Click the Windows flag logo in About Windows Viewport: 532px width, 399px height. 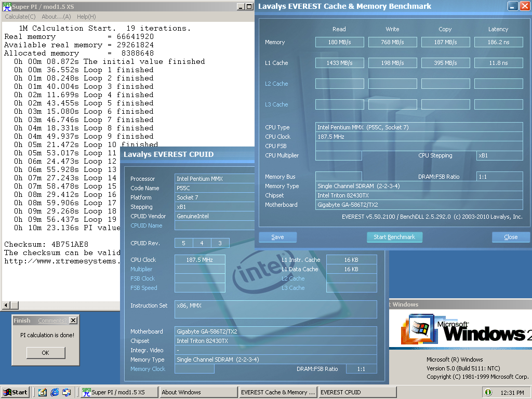point(418,328)
